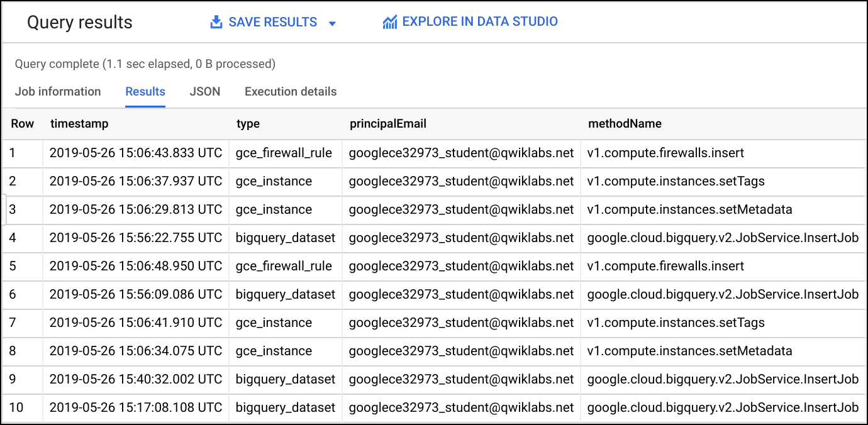Select row 4 timestamp 15:56:22.755 cell

click(136, 238)
